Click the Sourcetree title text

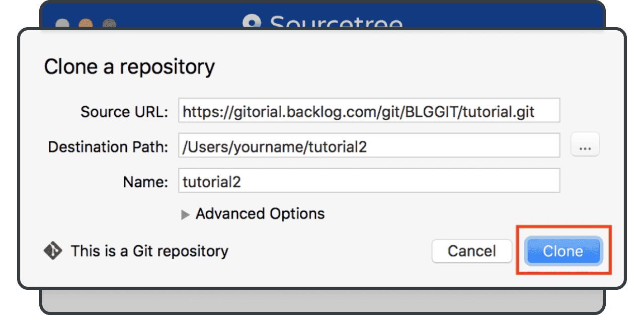336,23
